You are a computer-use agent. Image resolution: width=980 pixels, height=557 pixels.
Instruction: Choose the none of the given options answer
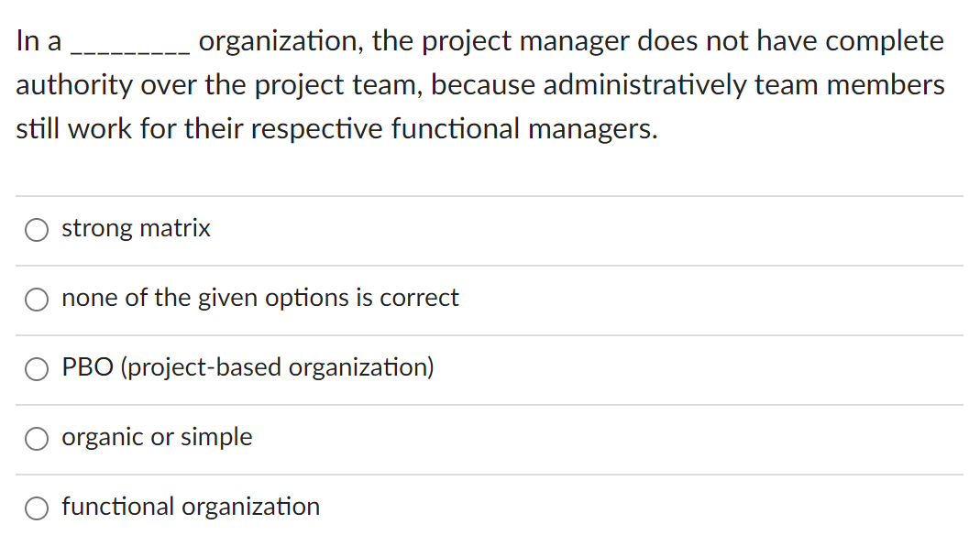point(36,299)
